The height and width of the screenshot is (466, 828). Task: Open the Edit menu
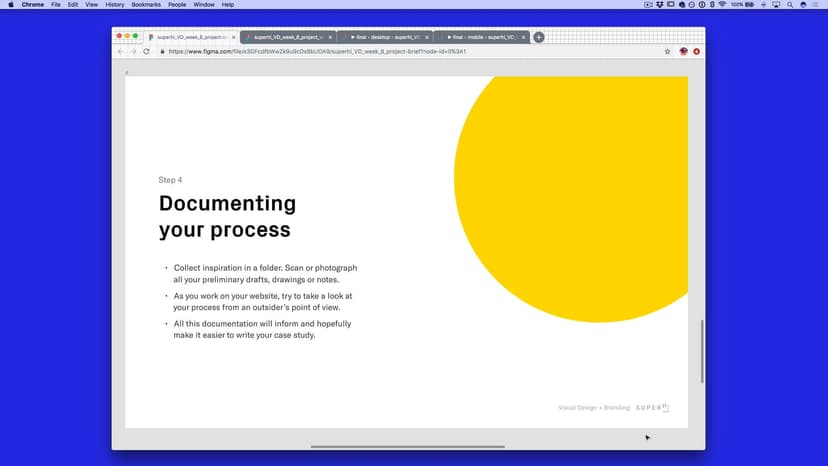(73, 5)
